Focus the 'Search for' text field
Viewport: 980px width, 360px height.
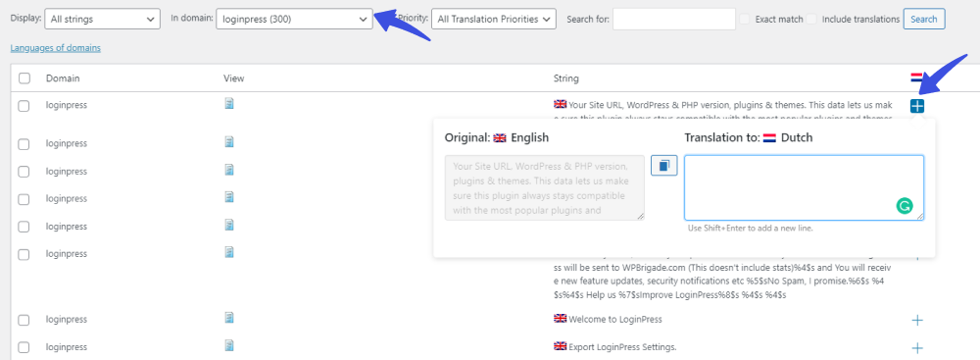point(674,20)
